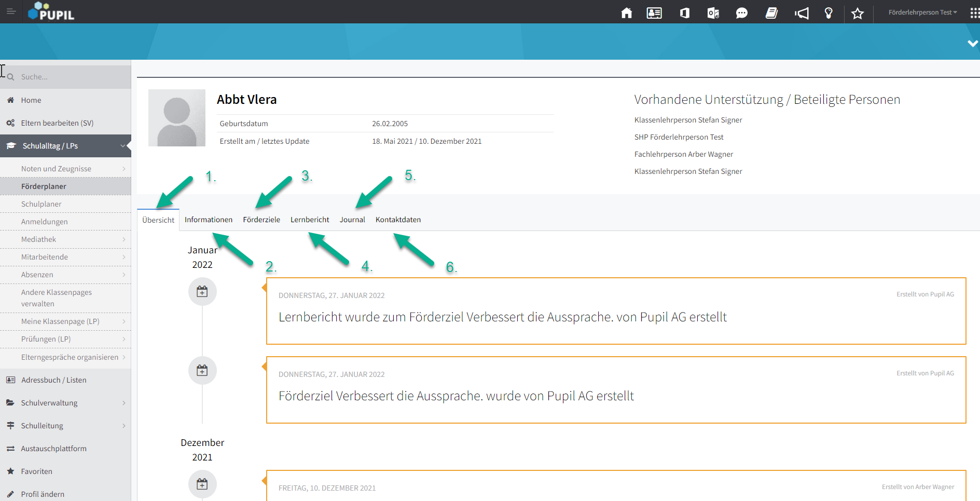Open the Office icon in top bar
This screenshot has height=501, width=980.
click(685, 13)
